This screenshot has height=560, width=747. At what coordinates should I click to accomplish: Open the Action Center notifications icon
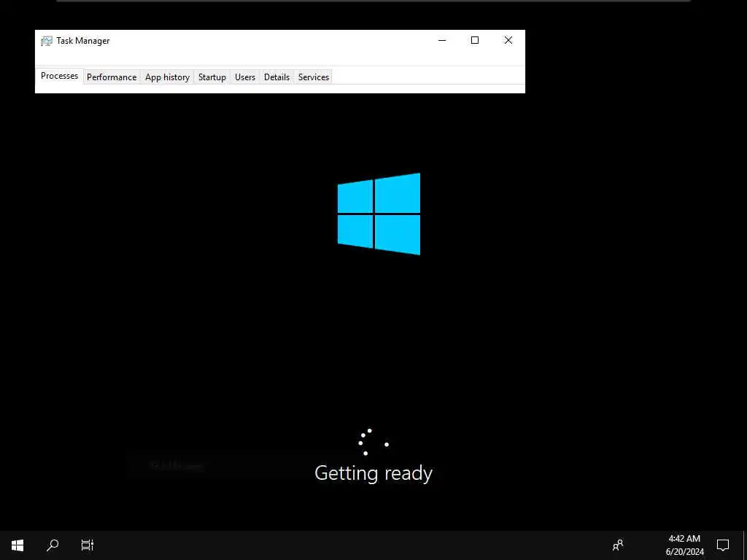tap(723, 545)
